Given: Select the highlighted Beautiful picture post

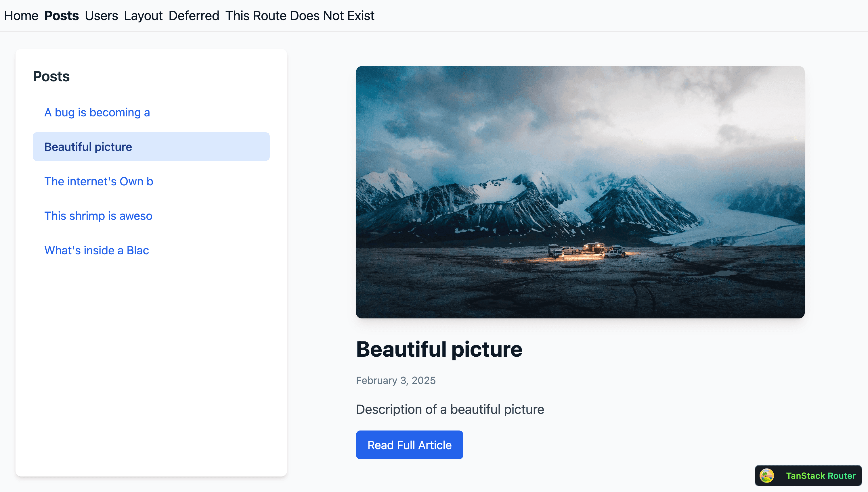Looking at the screenshot, I should point(151,147).
